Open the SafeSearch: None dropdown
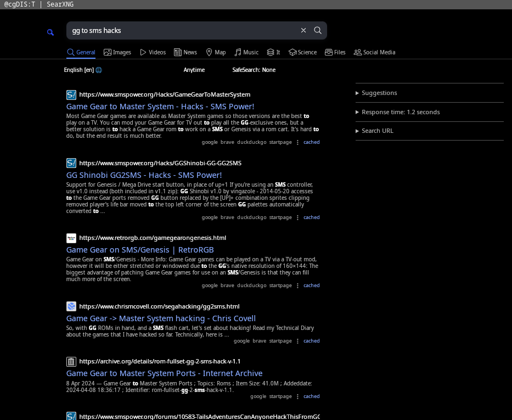 [x=254, y=70]
